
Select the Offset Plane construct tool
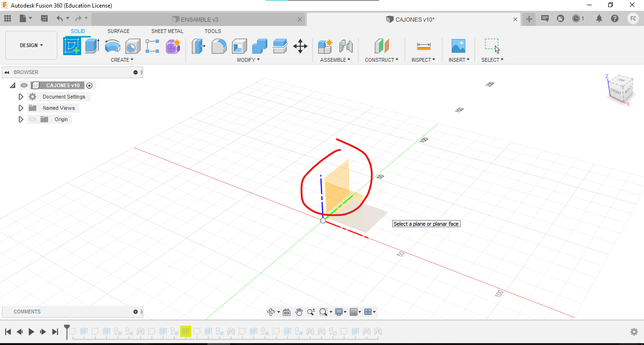click(x=382, y=46)
